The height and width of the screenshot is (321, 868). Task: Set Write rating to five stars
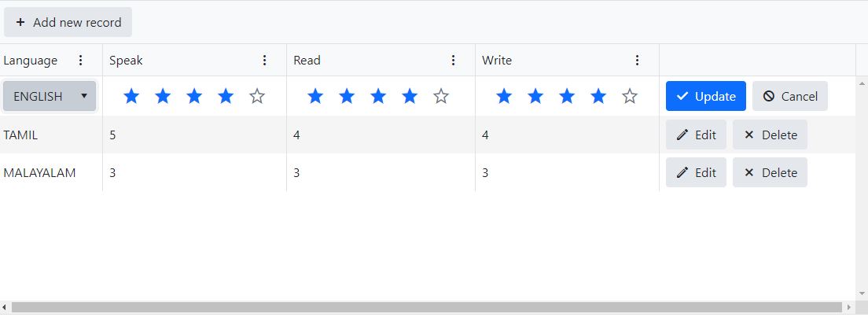click(630, 96)
